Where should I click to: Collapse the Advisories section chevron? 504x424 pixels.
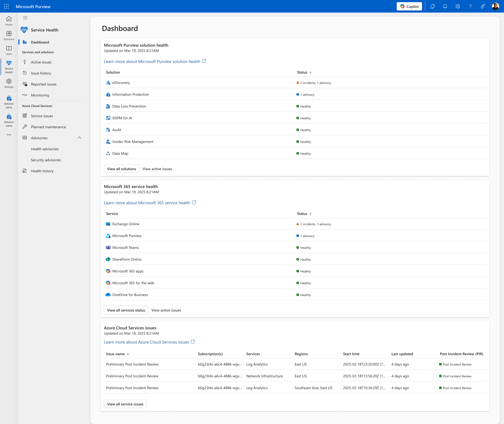tap(79, 138)
